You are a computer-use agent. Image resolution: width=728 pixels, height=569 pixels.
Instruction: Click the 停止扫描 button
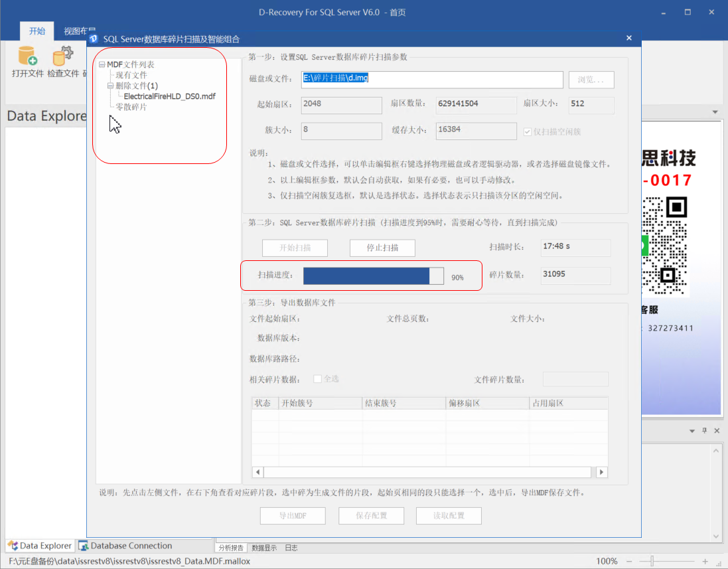pyautogui.click(x=382, y=248)
